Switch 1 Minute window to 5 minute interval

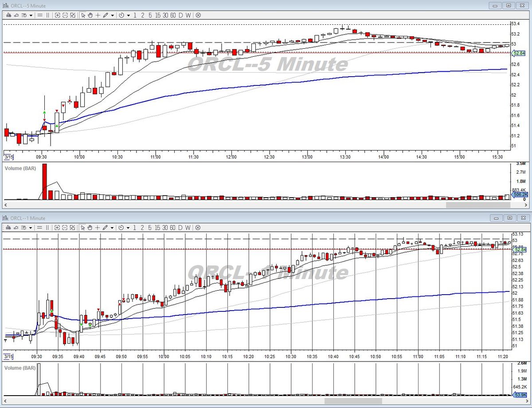150,227
